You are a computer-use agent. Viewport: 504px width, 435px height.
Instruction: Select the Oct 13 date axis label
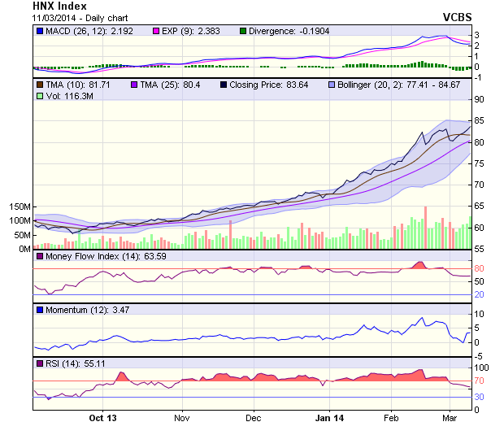[x=102, y=418]
